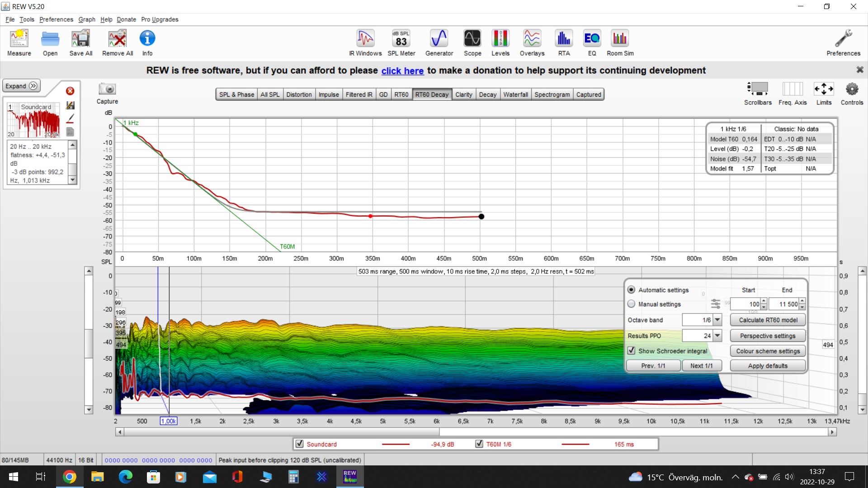Image resolution: width=868 pixels, height=488 pixels.
Task: Click Apply defaults button
Action: [768, 366]
